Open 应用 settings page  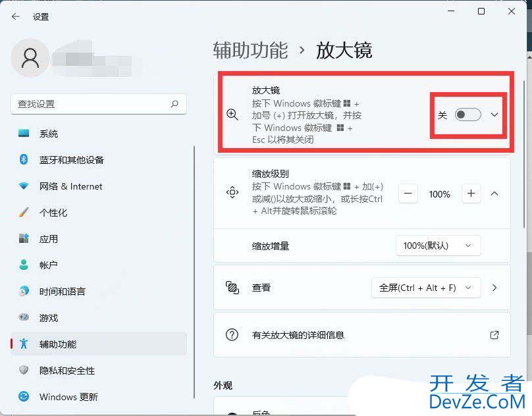point(99,238)
